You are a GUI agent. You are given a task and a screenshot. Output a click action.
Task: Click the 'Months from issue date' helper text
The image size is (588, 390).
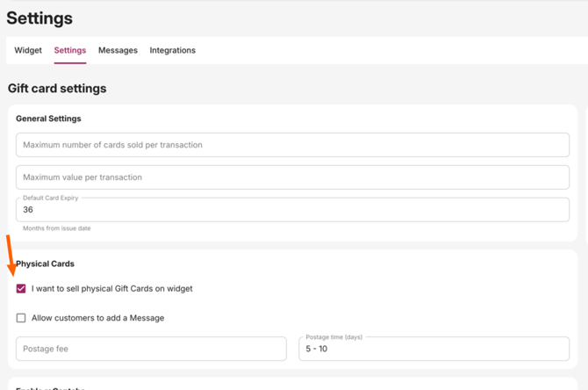coord(56,228)
